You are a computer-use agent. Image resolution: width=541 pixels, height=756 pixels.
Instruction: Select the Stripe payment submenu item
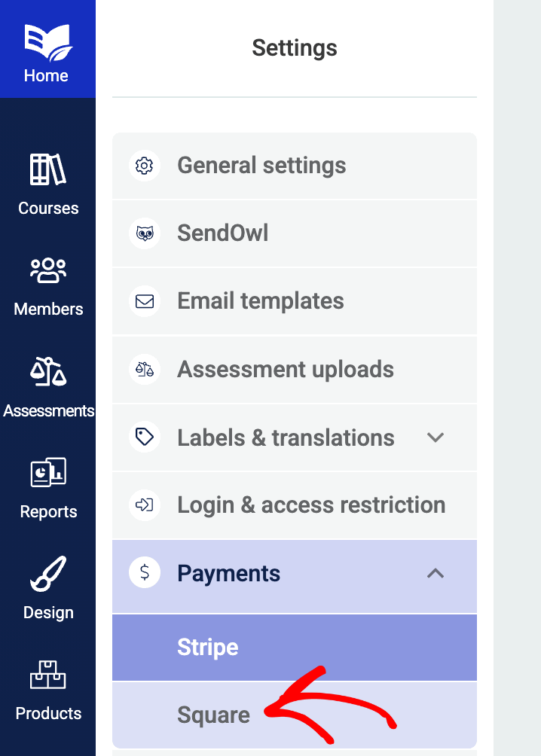coord(208,648)
